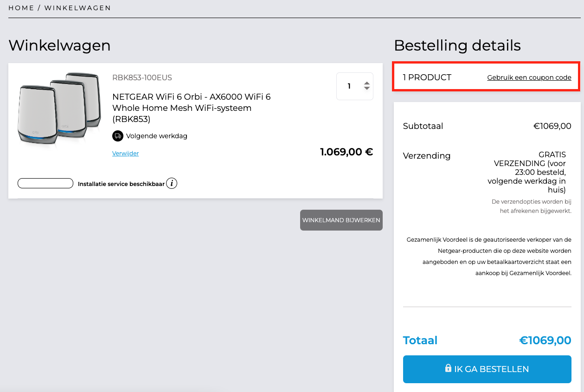Click the blue total amount €1069,00

click(x=545, y=340)
